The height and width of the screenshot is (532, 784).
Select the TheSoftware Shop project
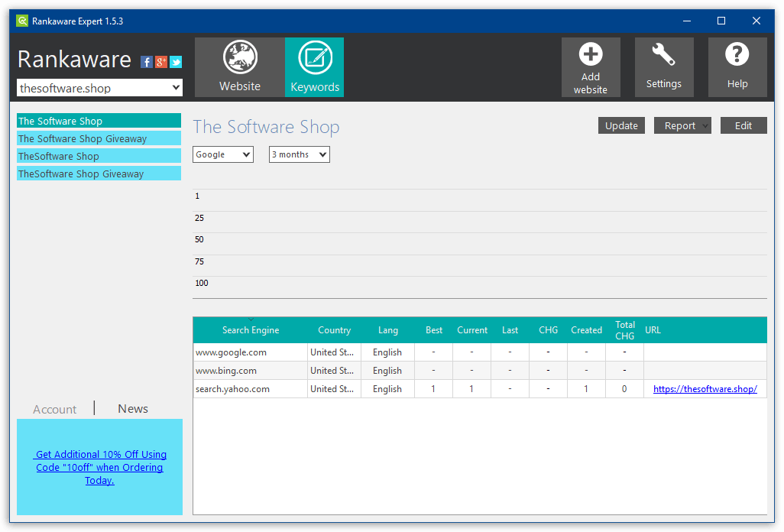click(x=99, y=156)
